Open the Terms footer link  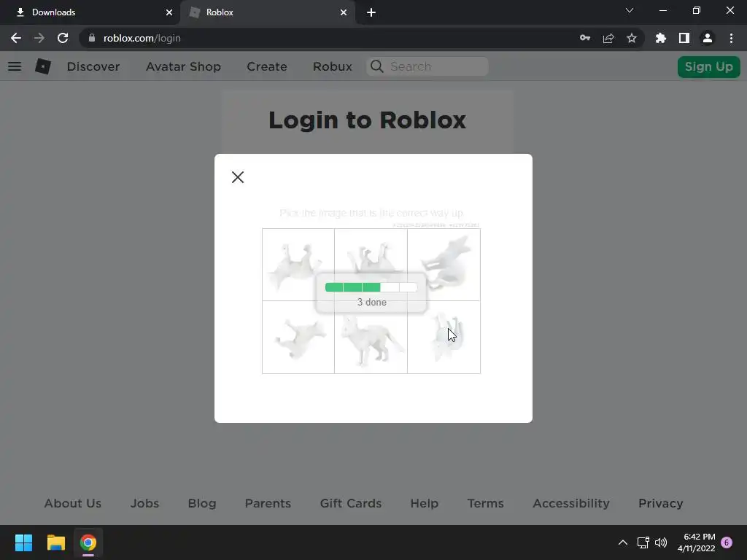pyautogui.click(x=485, y=503)
